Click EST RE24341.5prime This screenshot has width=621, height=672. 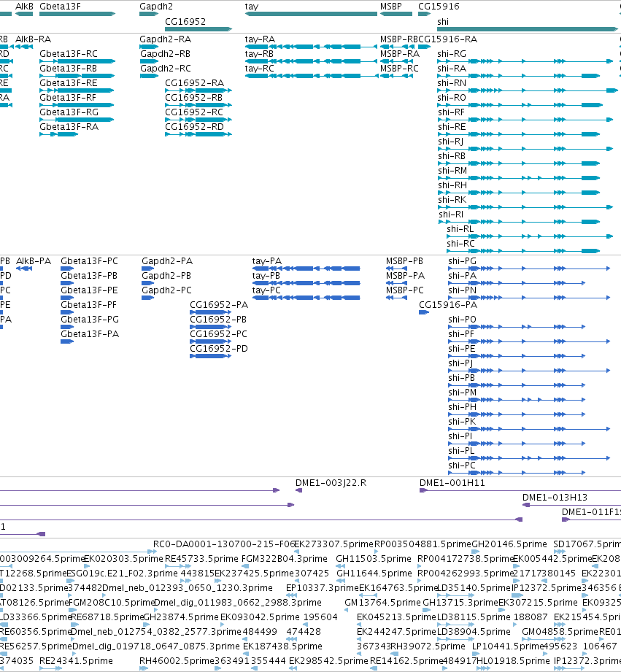tap(76, 661)
